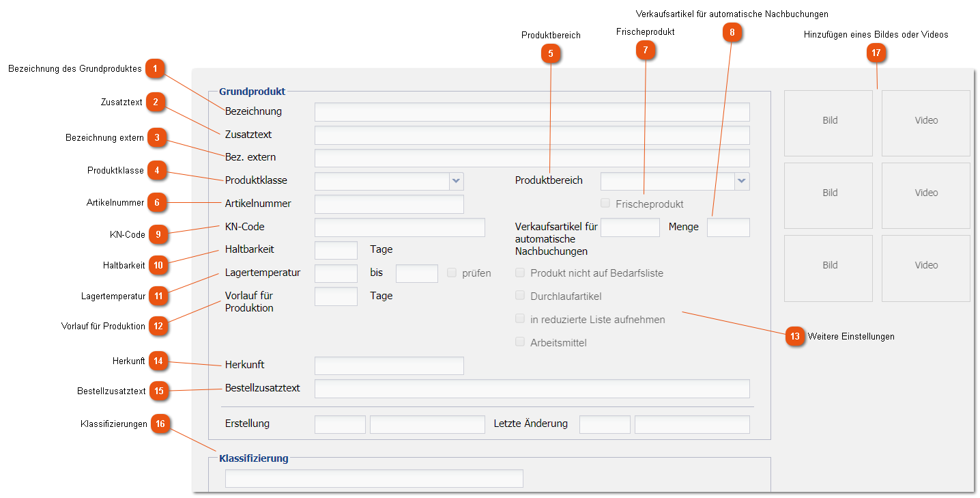The width and height of the screenshot is (980, 498).
Task: Click the second, wider Erstellung field
Action: [x=427, y=424]
